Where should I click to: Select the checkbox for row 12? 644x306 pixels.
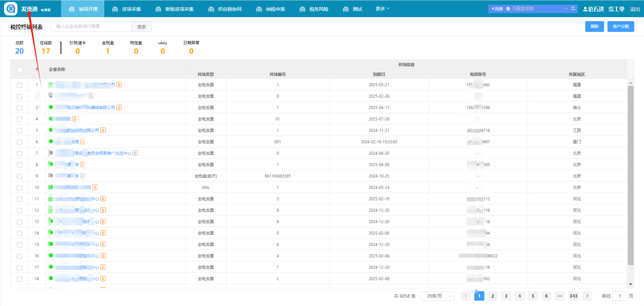coord(19,210)
